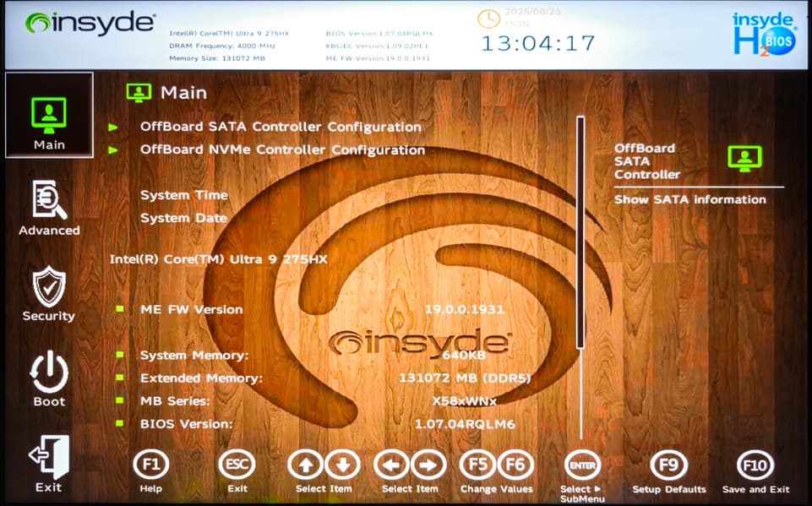The height and width of the screenshot is (506, 812).
Task: Select the System Date entry
Action: (x=183, y=218)
